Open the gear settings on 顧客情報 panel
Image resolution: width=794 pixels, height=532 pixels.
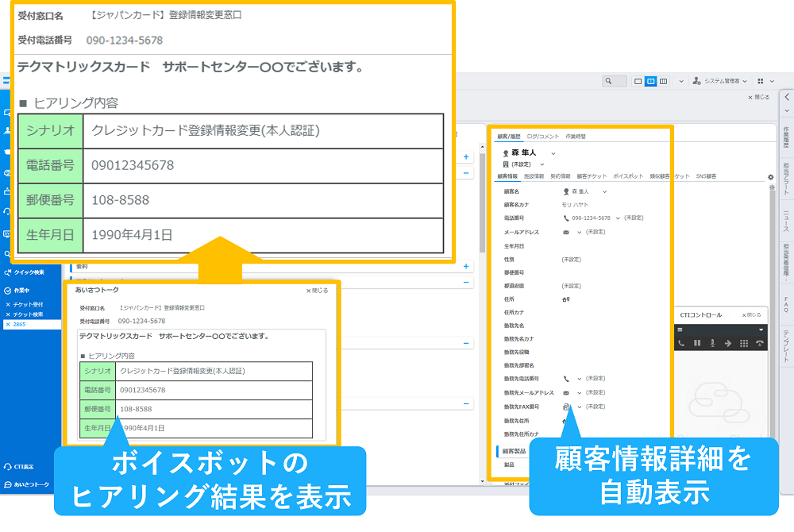point(773,176)
